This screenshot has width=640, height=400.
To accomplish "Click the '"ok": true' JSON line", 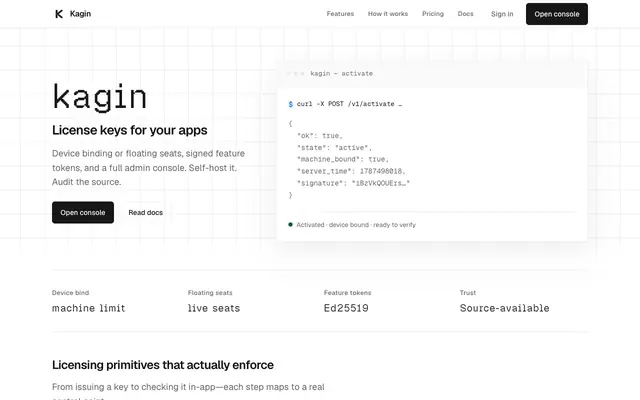I will (x=320, y=136).
